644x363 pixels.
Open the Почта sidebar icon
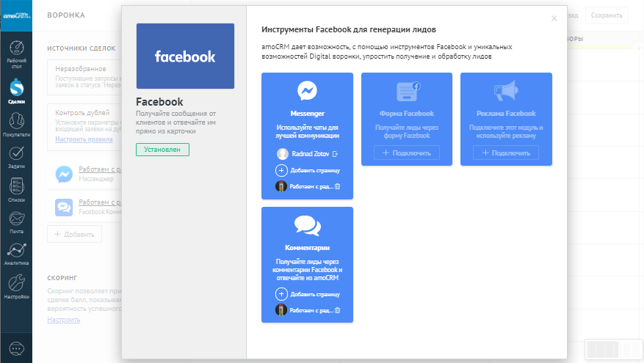pos(16,219)
